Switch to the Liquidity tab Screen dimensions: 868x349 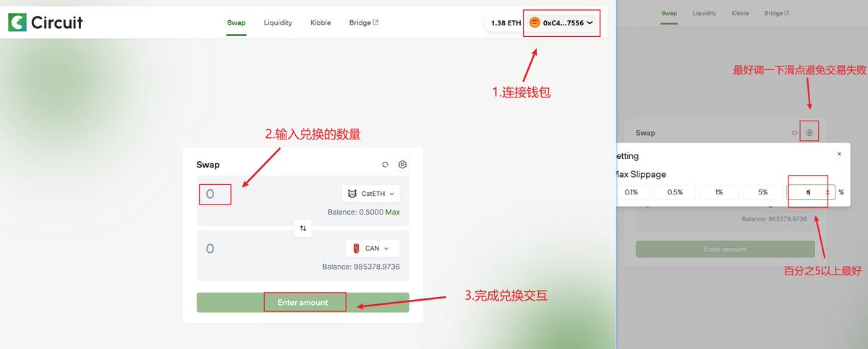(278, 22)
